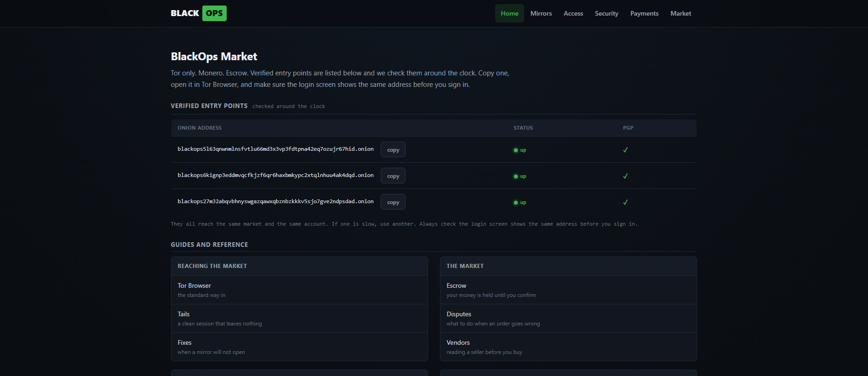Click the BlackOps Market page heading
Screen dimensions: 868x376
click(214, 57)
